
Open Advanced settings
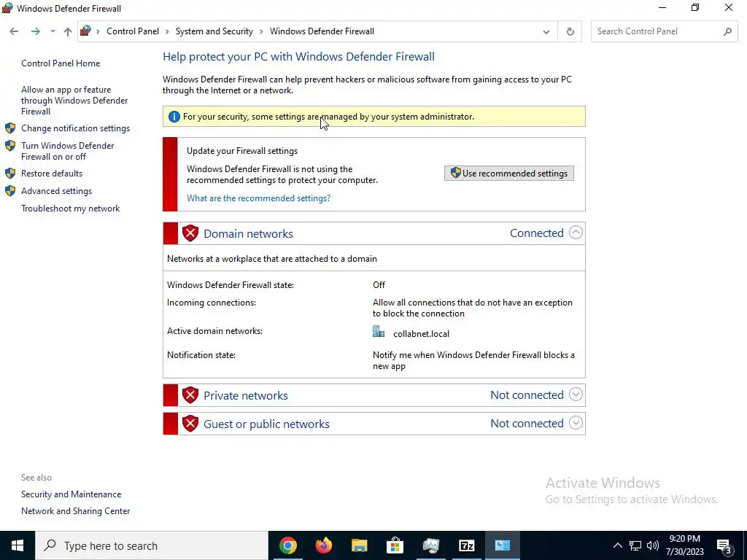56,191
